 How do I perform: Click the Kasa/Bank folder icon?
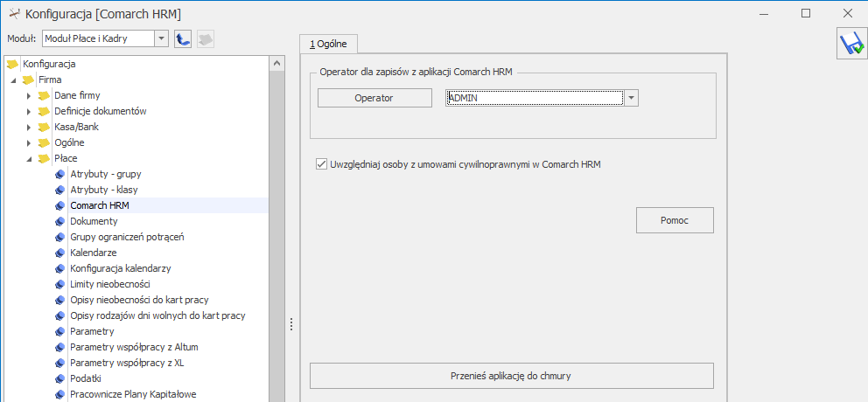45,128
